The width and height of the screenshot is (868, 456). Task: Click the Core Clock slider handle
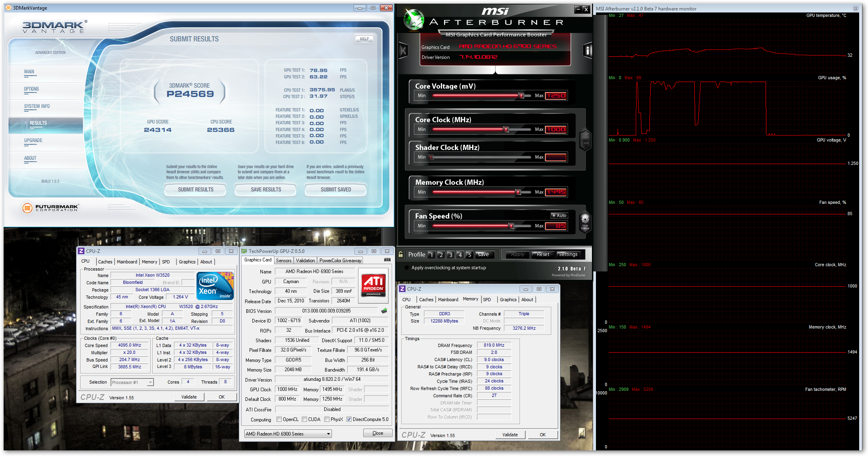[x=506, y=129]
